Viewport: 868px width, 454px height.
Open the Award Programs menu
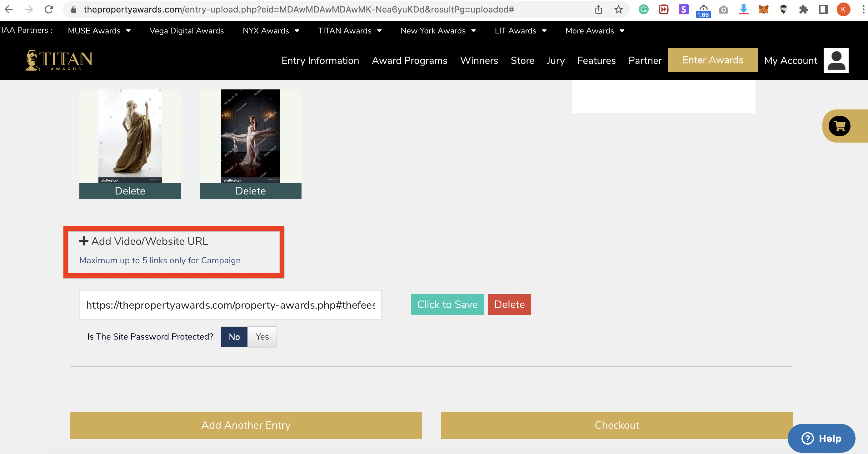[409, 60]
